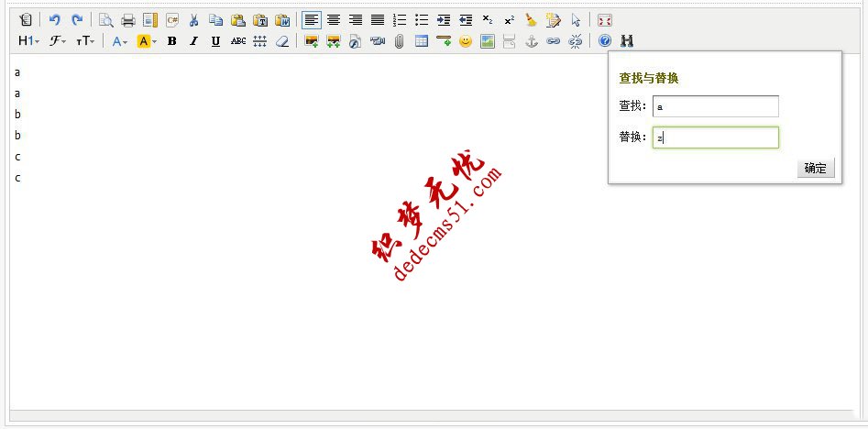Click the print icon
The image size is (868, 429).
(128, 19)
